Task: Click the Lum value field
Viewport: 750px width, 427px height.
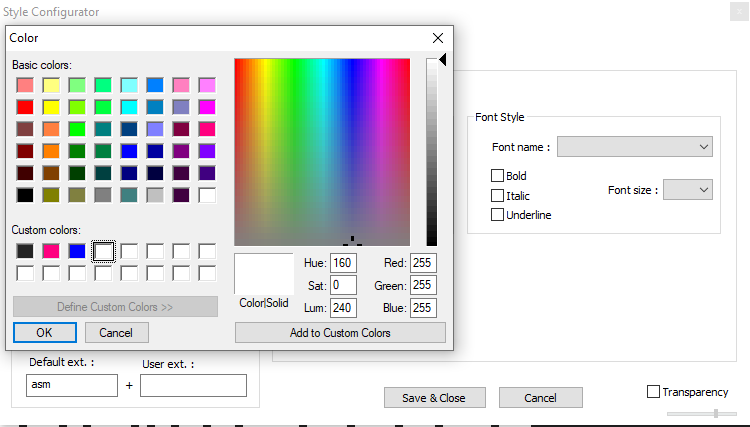Action: (x=343, y=307)
